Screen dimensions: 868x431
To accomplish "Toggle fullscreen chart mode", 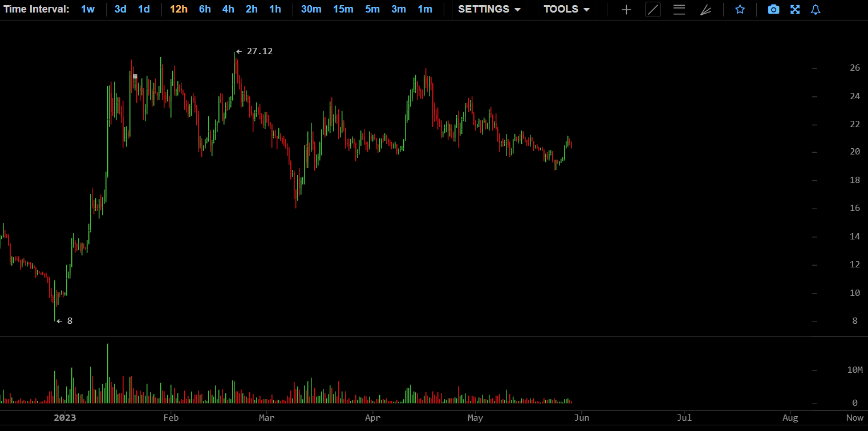I will click(x=795, y=10).
